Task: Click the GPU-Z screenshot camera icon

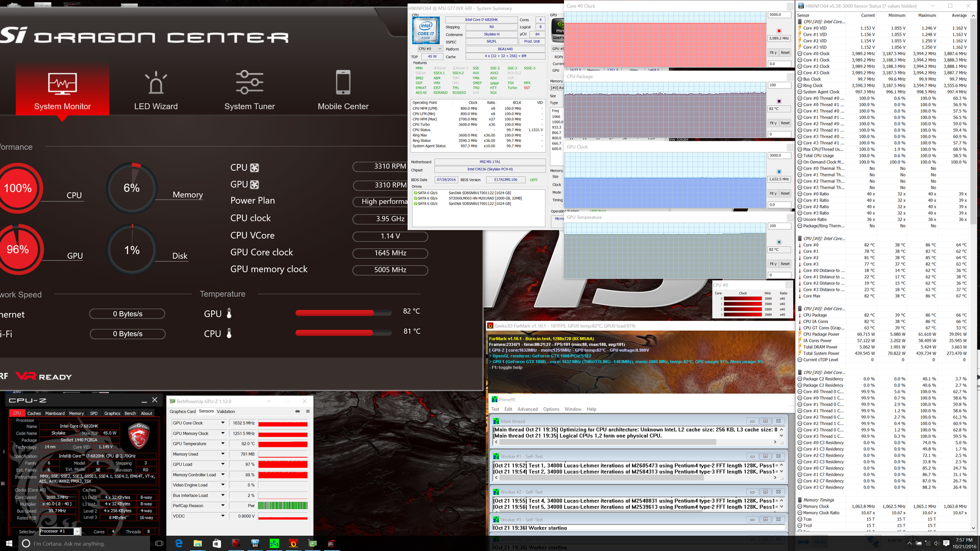Action: pos(298,411)
